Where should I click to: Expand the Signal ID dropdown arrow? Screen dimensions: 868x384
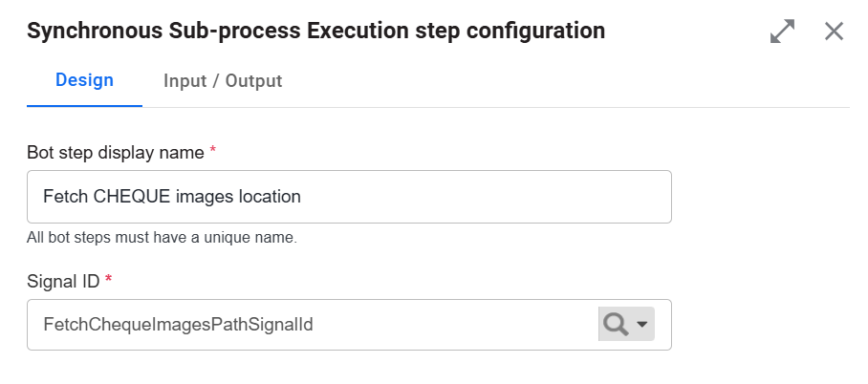click(x=642, y=324)
